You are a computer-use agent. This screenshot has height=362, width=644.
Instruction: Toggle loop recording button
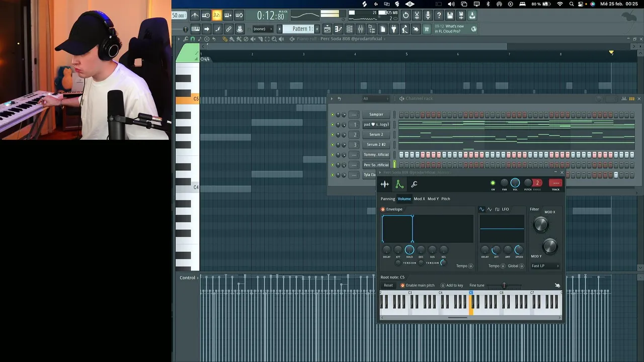click(x=239, y=16)
